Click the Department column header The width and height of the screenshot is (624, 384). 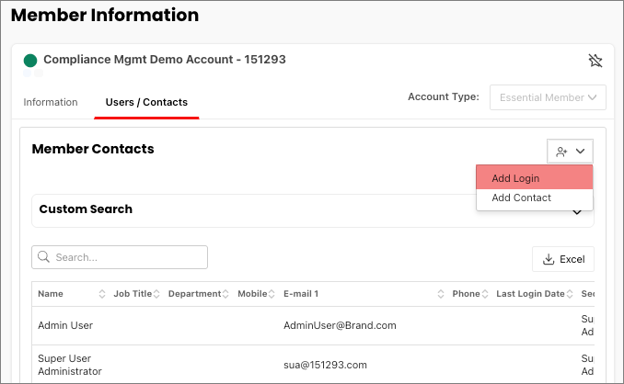195,294
